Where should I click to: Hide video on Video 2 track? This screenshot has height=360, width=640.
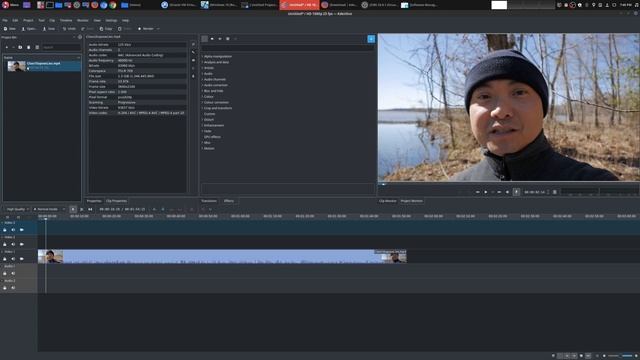coord(22,244)
